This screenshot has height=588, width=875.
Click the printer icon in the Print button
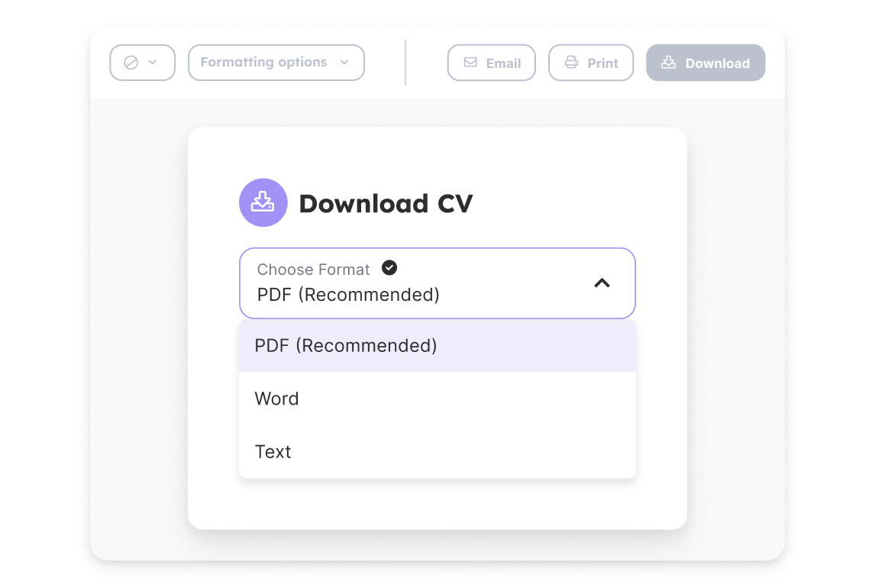tap(571, 63)
